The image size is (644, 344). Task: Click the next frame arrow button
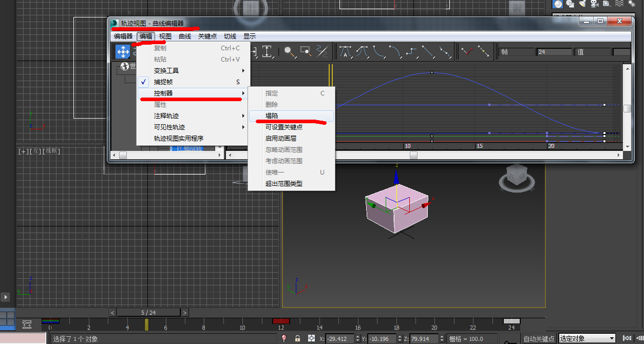184,312
